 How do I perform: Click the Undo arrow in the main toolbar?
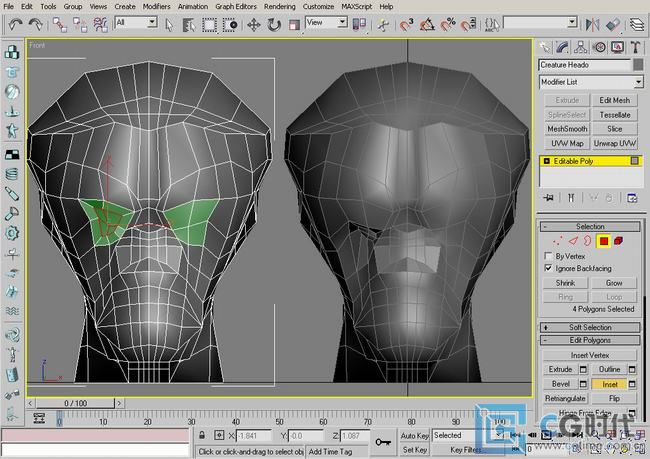15,24
